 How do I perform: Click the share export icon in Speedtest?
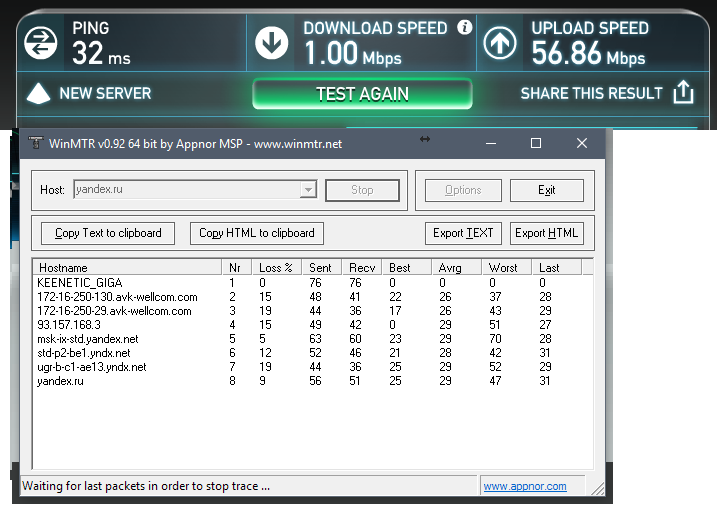point(683,92)
